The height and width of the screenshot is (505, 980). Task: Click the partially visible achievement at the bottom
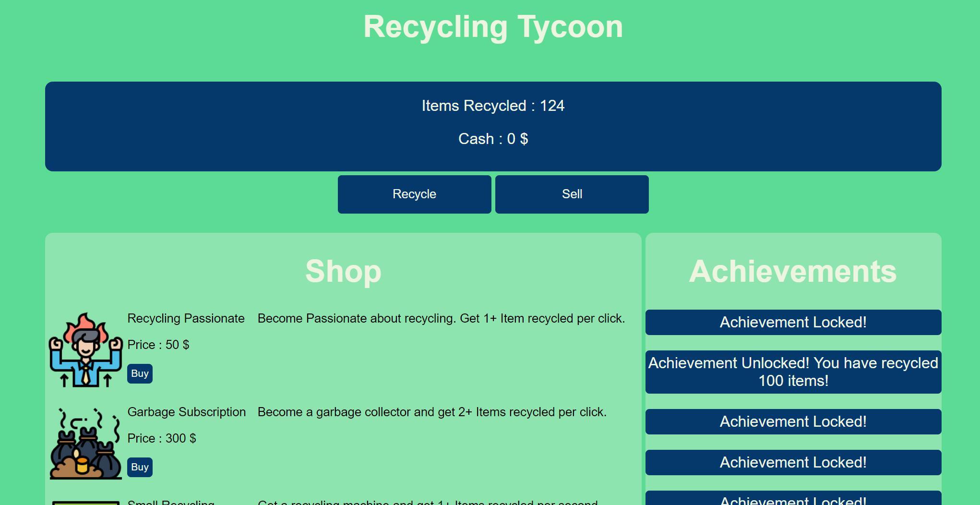793,499
